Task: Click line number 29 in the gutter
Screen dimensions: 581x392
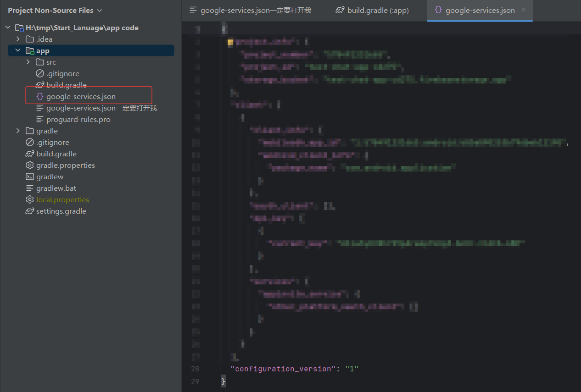Action: pos(195,381)
